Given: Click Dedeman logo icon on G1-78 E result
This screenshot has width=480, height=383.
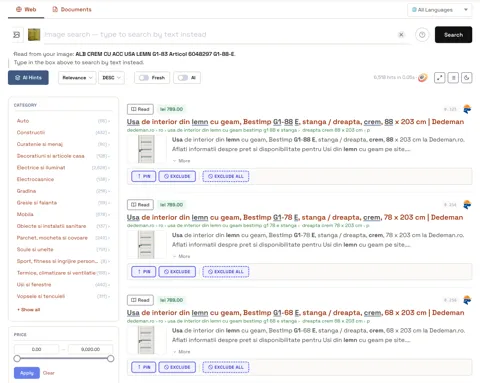Looking at the screenshot, I should pos(467,204).
